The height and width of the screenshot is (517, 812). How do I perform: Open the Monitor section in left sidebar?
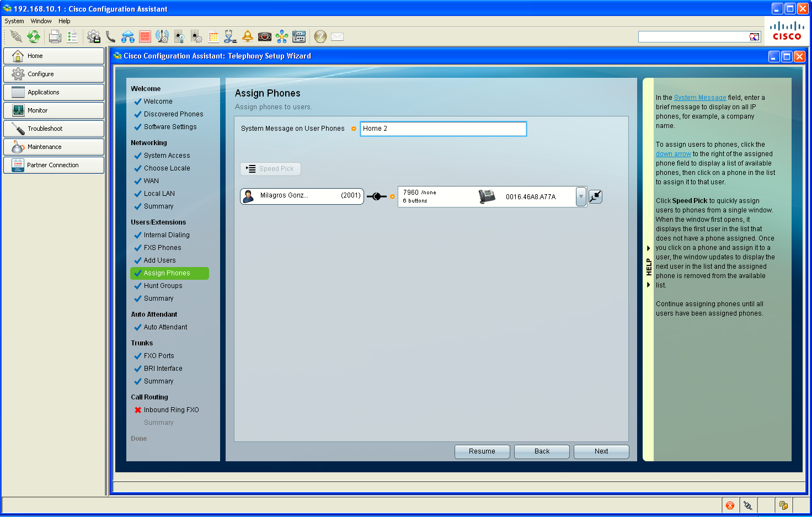[54, 110]
